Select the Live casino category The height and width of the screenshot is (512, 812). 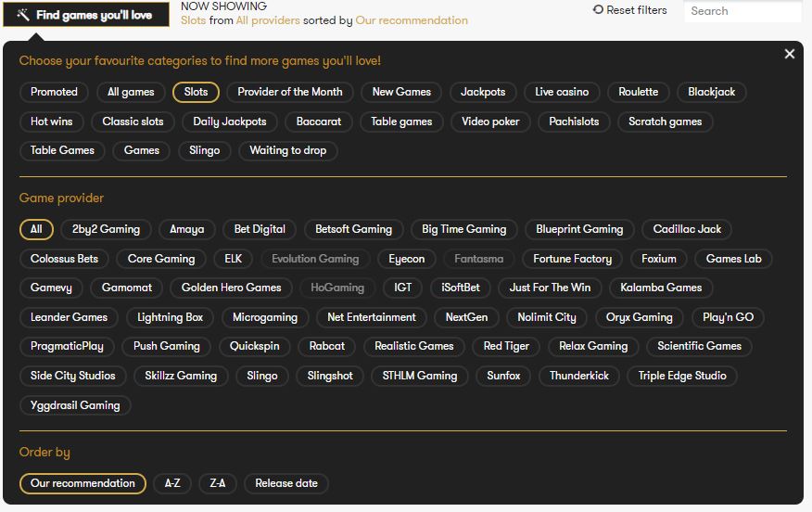pos(562,92)
